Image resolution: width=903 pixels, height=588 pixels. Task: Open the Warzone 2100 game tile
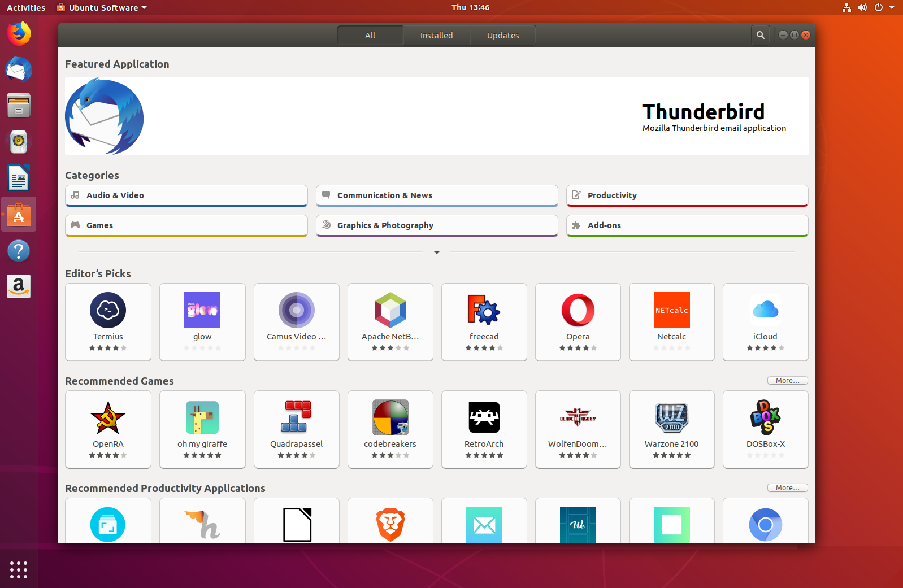(672, 429)
